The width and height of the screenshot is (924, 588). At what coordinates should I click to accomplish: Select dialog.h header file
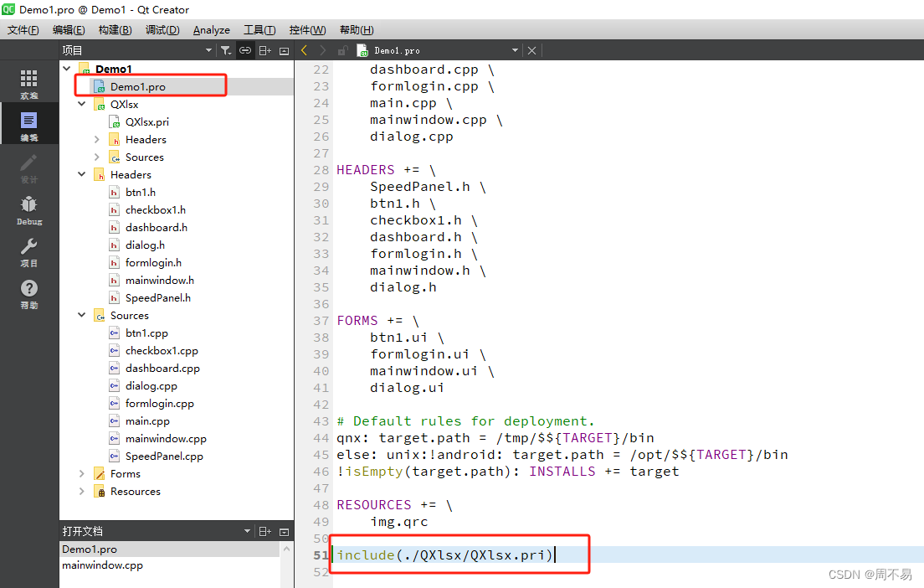(x=145, y=245)
